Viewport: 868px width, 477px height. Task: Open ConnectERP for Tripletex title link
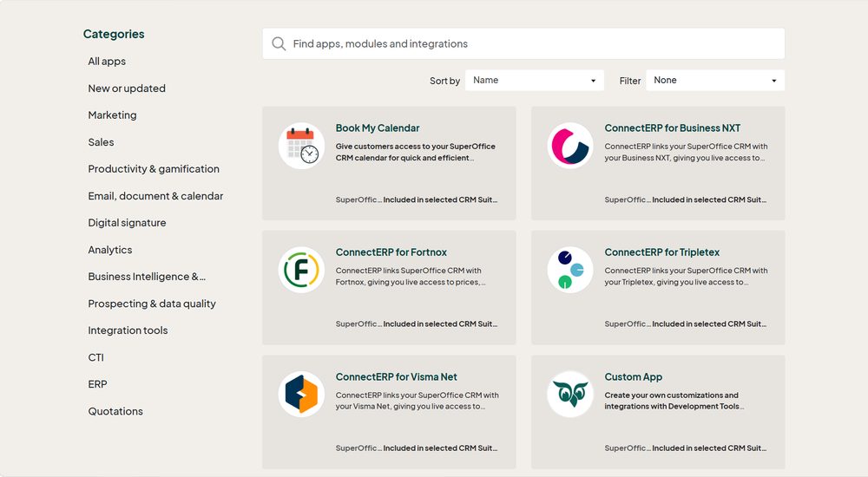click(x=662, y=252)
